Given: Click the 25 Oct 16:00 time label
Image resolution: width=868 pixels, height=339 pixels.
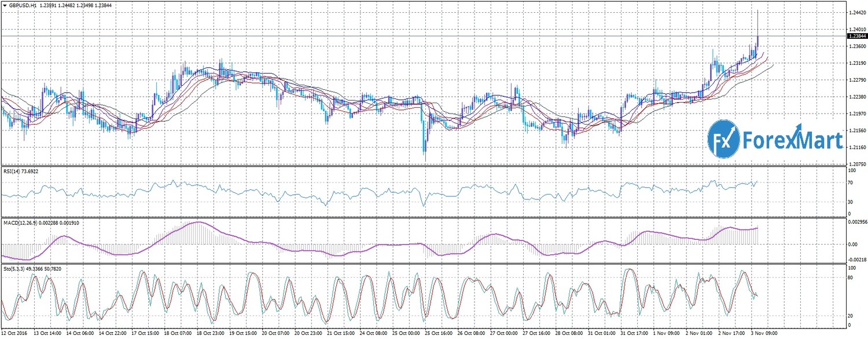Looking at the screenshot, I should coord(438,334).
